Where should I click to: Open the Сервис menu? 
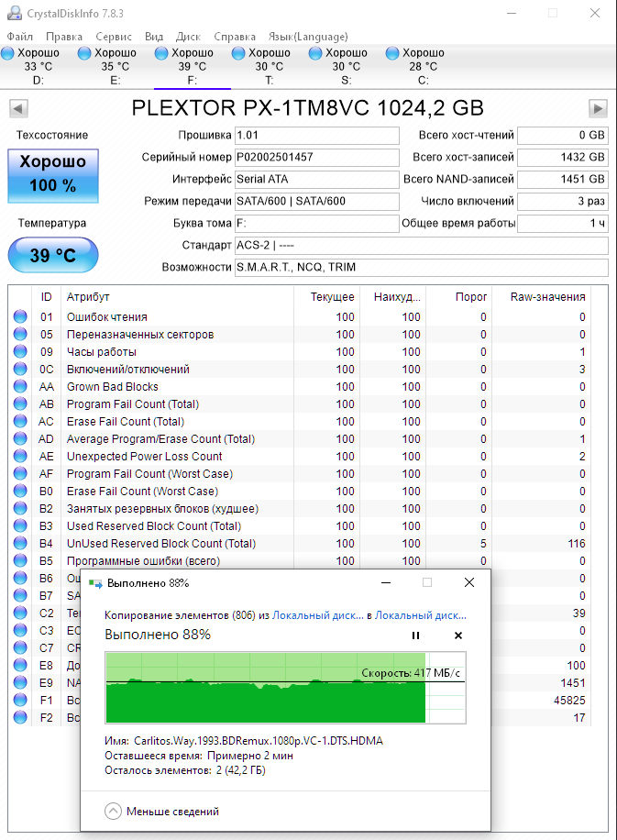click(x=114, y=37)
